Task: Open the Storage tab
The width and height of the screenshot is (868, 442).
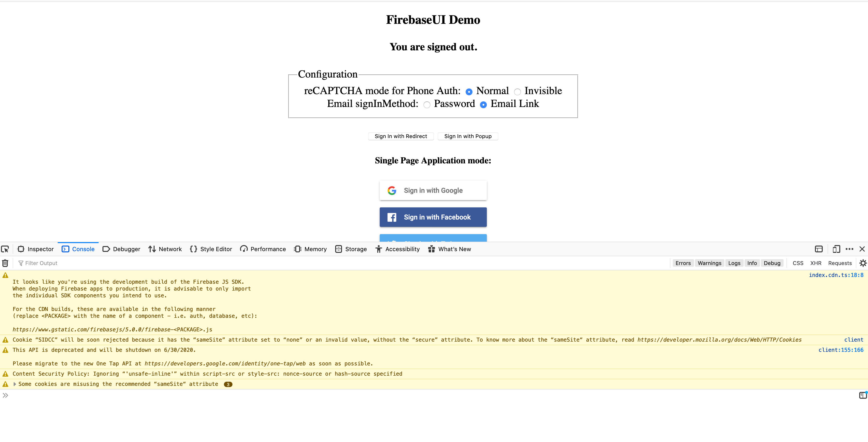Action: (351, 249)
